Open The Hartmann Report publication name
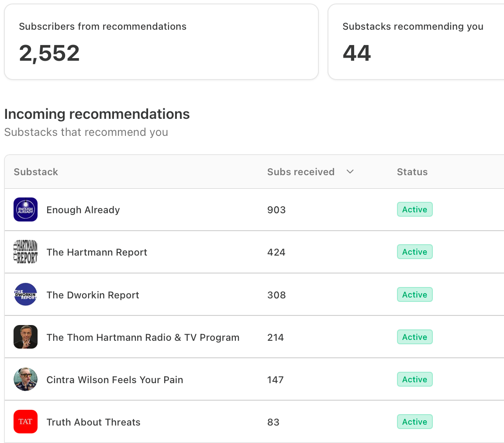The width and height of the screenshot is (504, 443). tap(97, 252)
